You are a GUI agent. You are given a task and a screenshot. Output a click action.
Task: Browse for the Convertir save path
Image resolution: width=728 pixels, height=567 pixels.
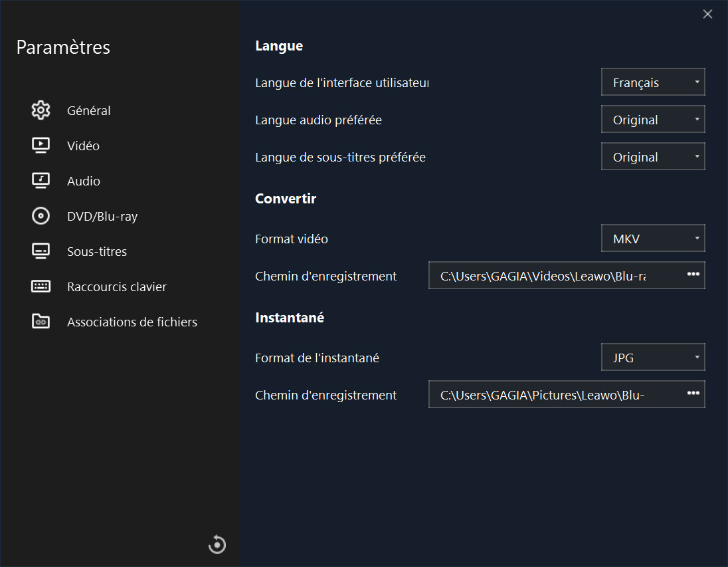click(x=693, y=275)
